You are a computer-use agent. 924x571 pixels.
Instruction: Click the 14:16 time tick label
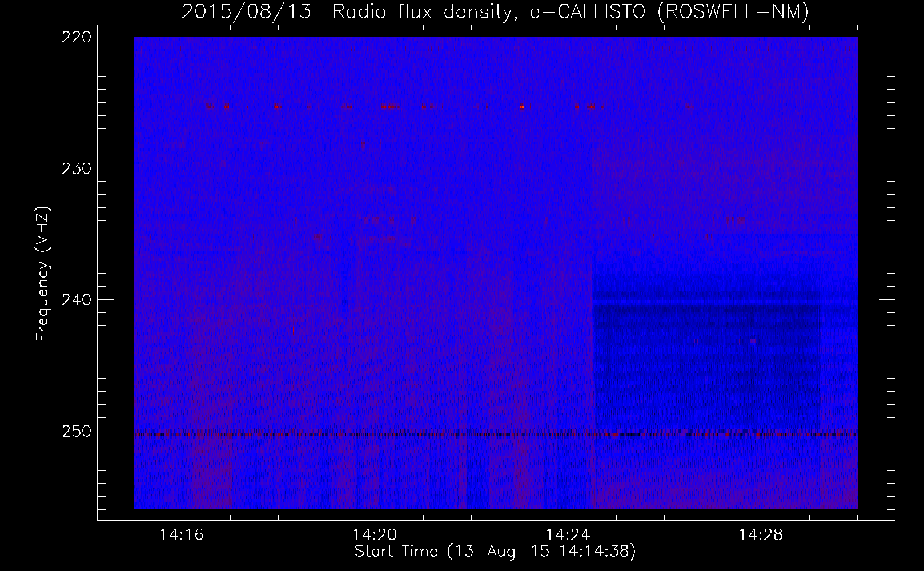(182, 535)
